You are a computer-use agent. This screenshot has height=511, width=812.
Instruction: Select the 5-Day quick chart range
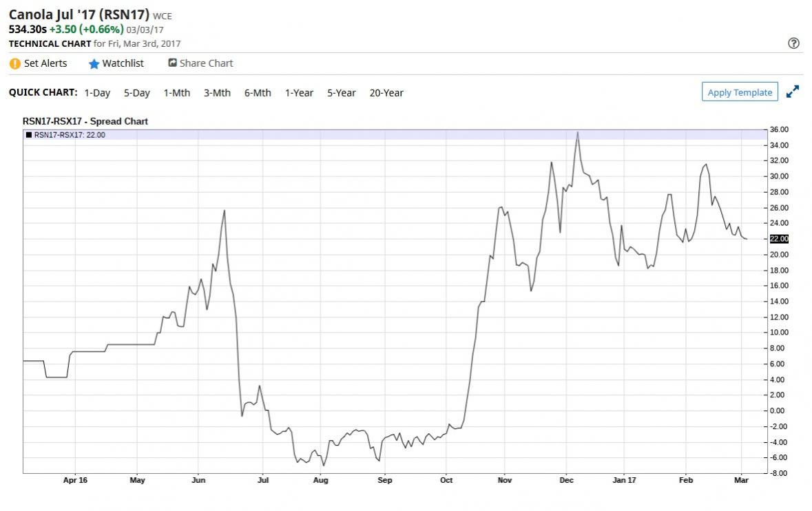137,93
